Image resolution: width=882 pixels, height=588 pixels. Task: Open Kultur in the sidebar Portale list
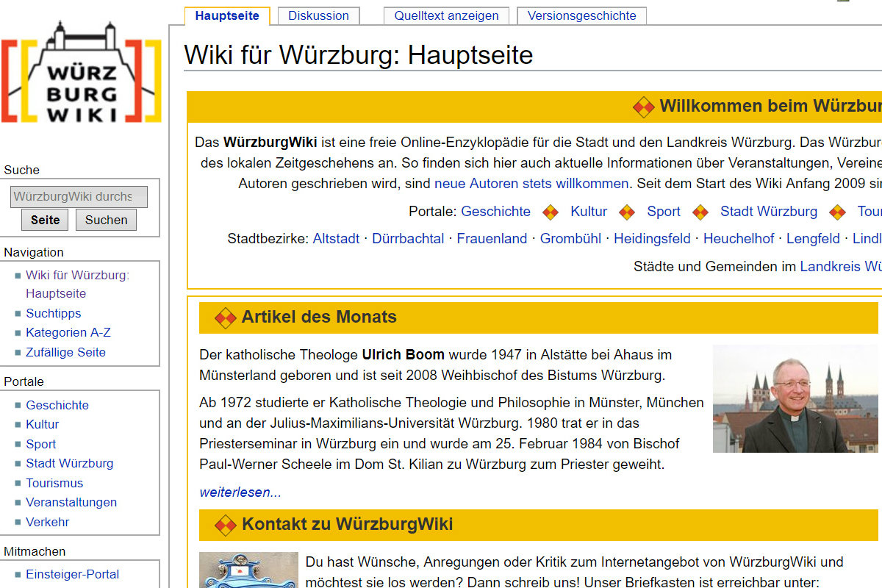42,424
